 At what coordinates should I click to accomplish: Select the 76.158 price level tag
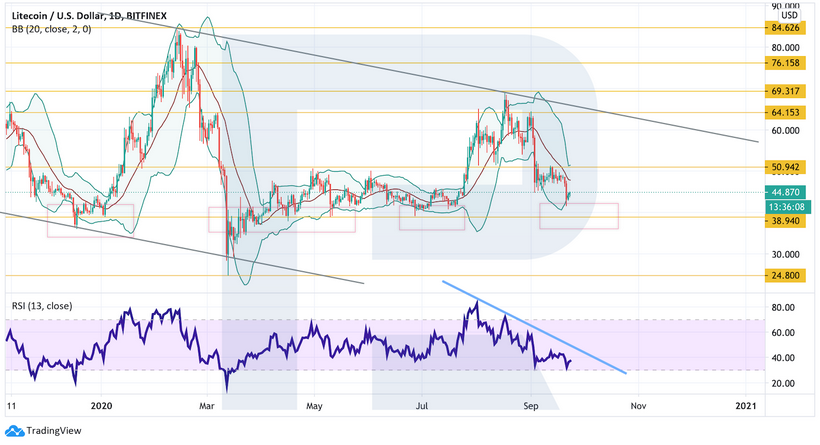789,63
